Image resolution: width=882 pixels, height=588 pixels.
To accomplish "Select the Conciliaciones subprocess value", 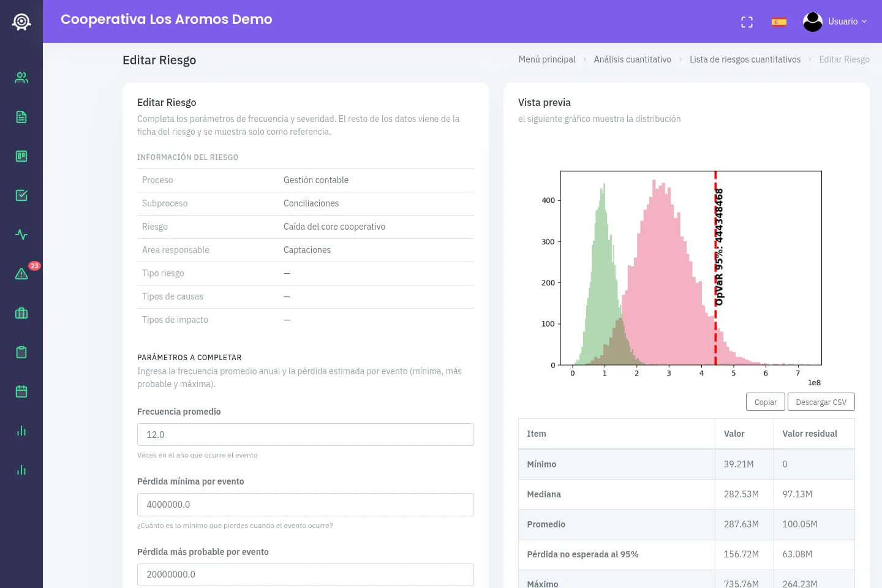I will point(311,203).
